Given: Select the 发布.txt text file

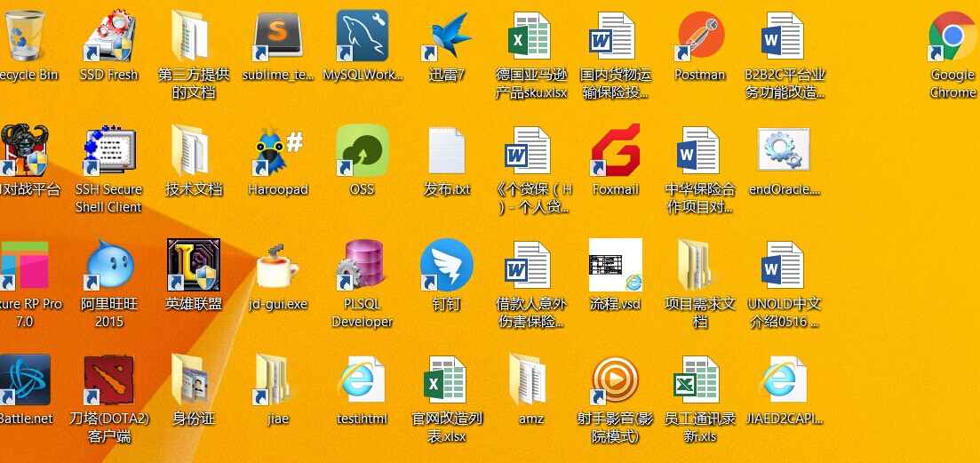Looking at the screenshot, I should [x=446, y=150].
